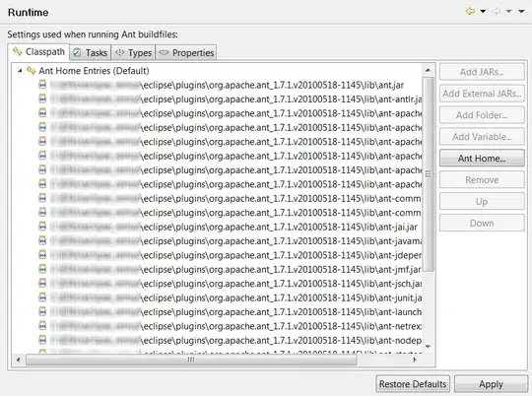Open the preferences view menu triangle

coord(521,12)
